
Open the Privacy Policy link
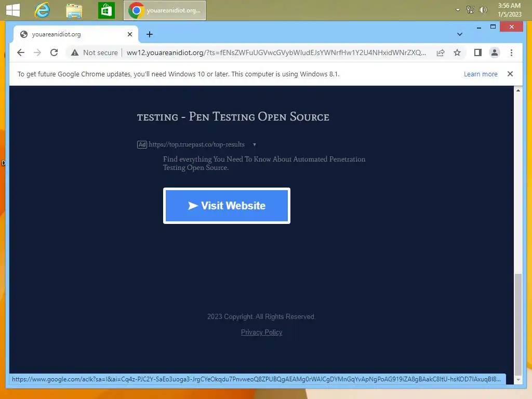(262, 332)
